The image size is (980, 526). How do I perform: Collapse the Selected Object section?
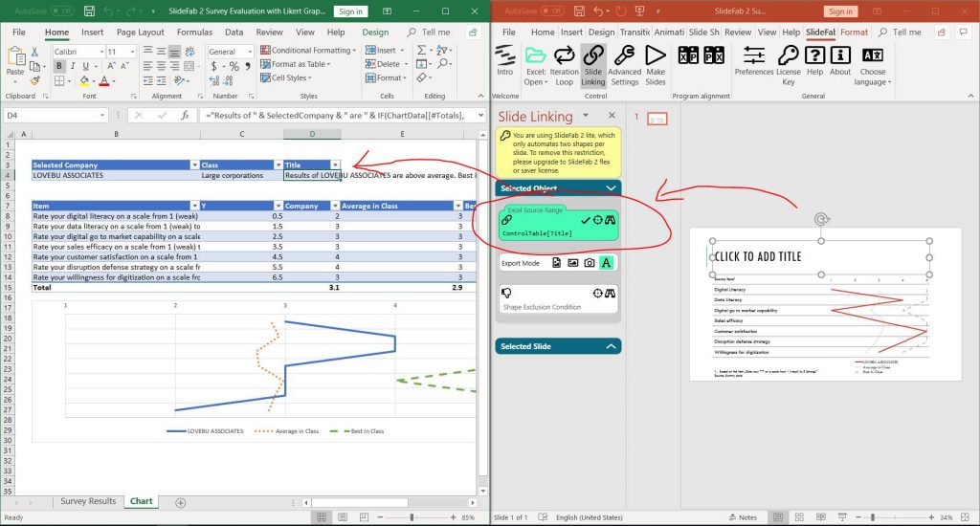pos(611,188)
